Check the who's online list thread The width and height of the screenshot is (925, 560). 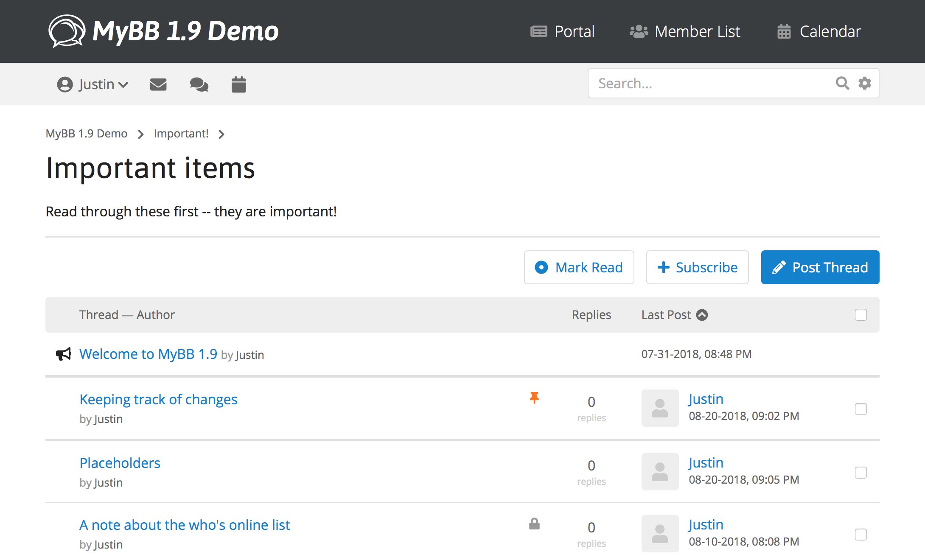861,535
